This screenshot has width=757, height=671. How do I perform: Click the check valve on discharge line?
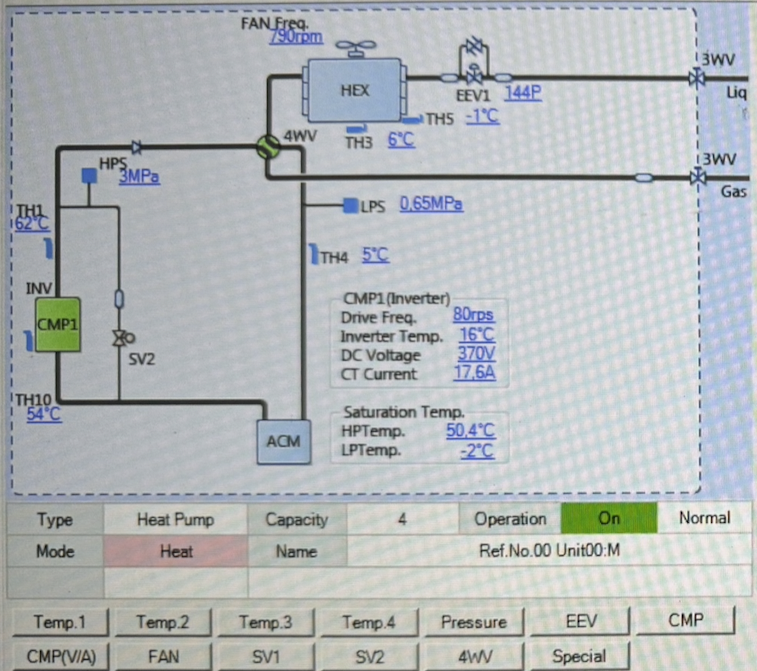click(137, 147)
